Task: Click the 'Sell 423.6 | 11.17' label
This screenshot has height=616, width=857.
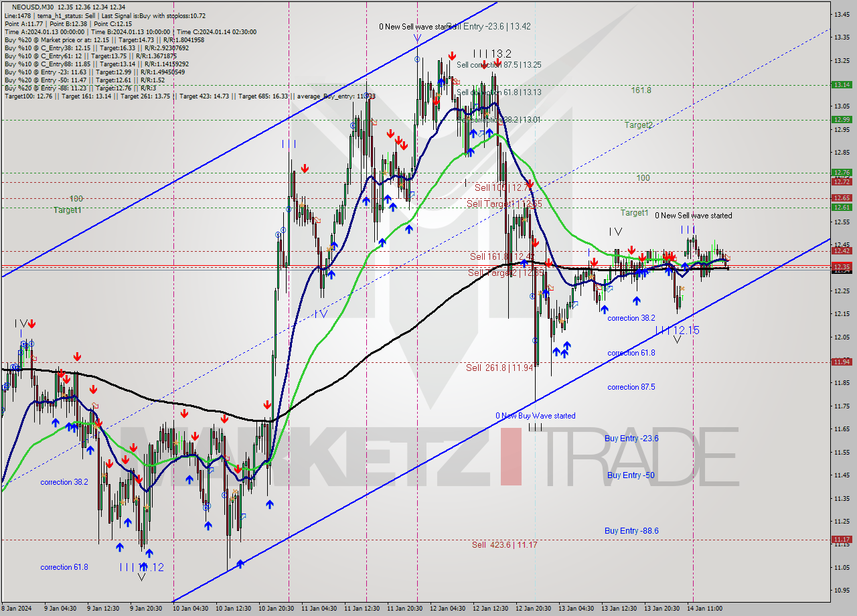Action: click(x=504, y=544)
